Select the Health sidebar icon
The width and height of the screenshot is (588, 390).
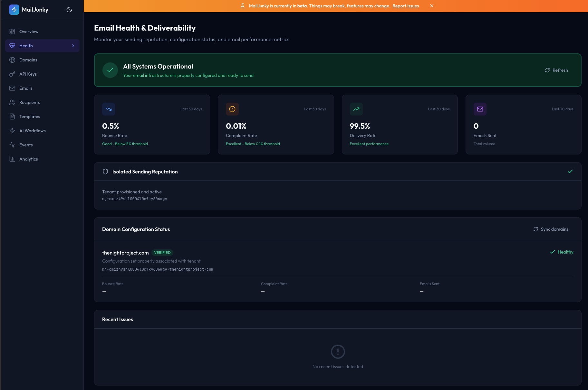coord(12,46)
